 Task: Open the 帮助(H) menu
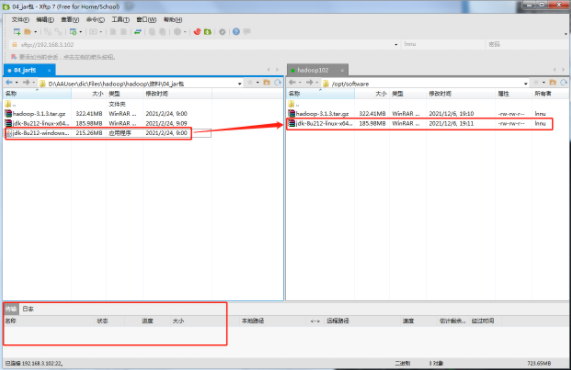click(x=173, y=19)
